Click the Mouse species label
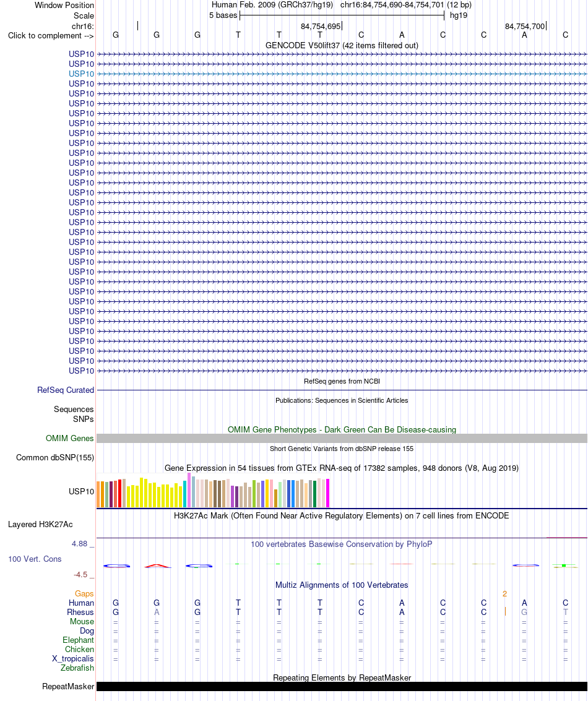 pyautogui.click(x=82, y=621)
